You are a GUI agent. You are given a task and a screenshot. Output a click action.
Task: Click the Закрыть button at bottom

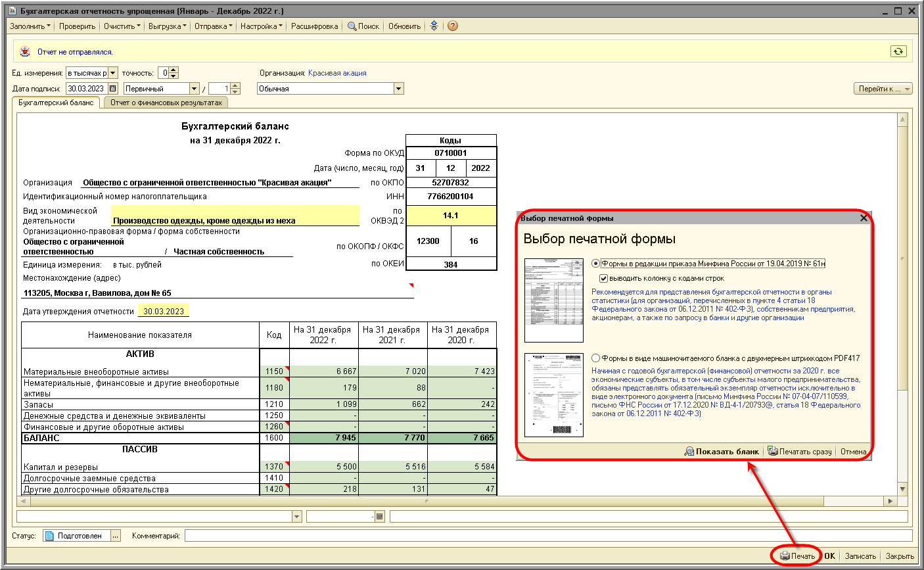pos(900,556)
